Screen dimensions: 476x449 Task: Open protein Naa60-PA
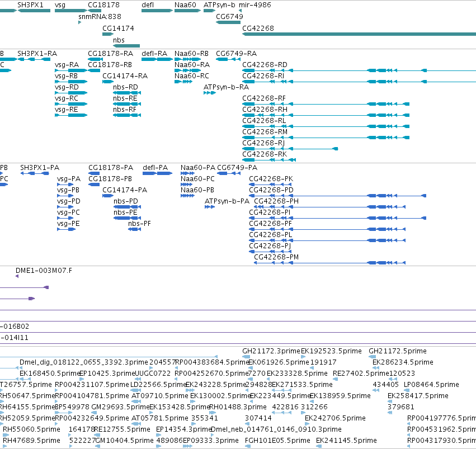(197, 168)
